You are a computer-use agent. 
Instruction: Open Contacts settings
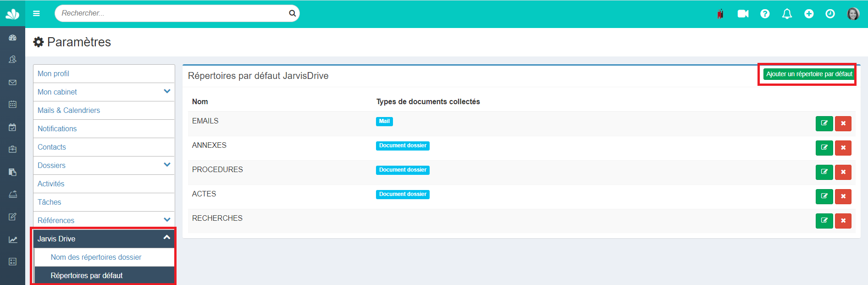click(x=104, y=147)
